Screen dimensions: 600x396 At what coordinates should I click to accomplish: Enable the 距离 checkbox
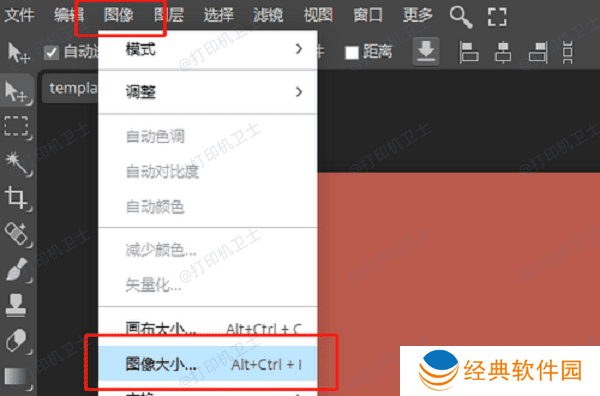point(352,52)
